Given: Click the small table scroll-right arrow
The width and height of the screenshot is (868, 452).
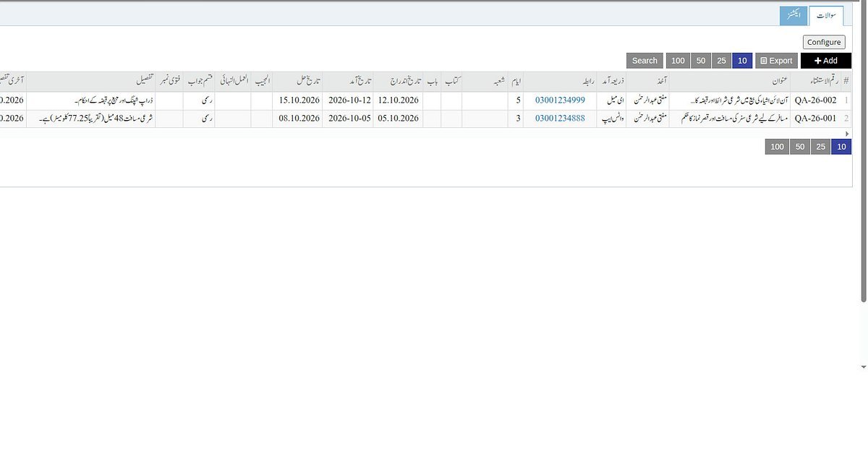Looking at the screenshot, I should pos(848,134).
